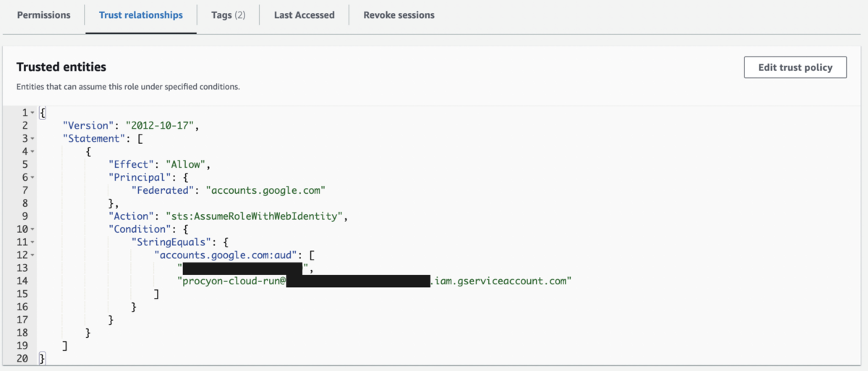The height and width of the screenshot is (371, 868).
Task: Switch to the Tags (2) tab
Action: [x=229, y=14]
